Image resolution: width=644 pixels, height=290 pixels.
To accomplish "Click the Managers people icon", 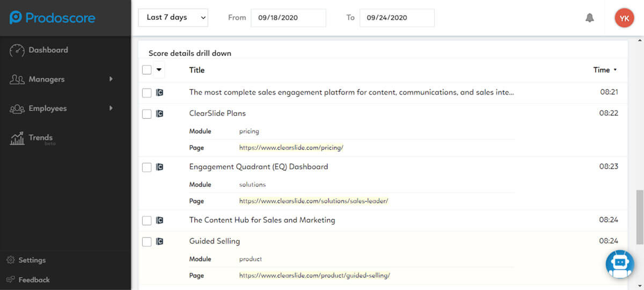I will [x=17, y=79].
